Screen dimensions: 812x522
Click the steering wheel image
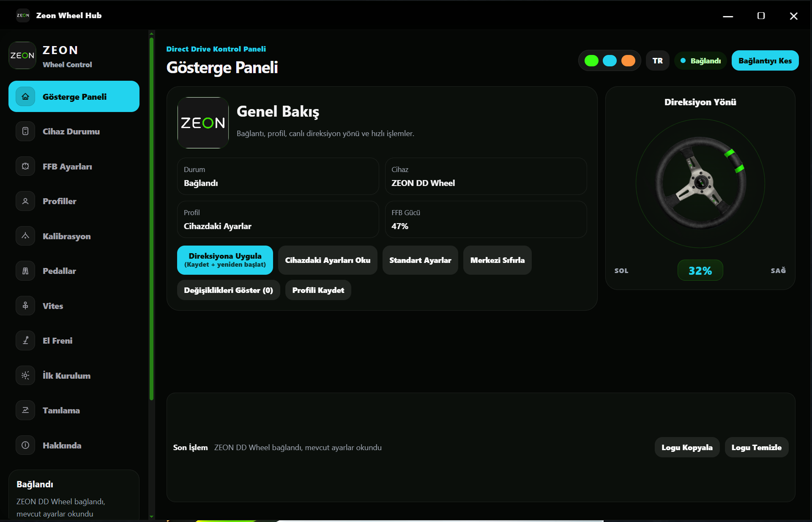700,183
